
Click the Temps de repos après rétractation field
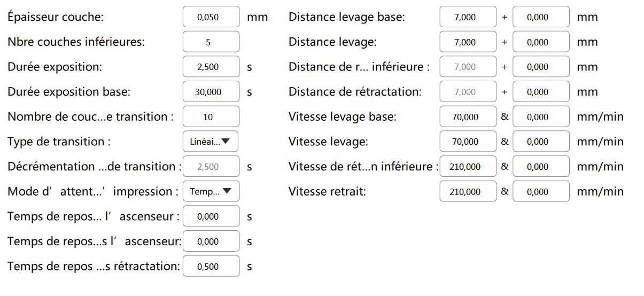(211, 266)
